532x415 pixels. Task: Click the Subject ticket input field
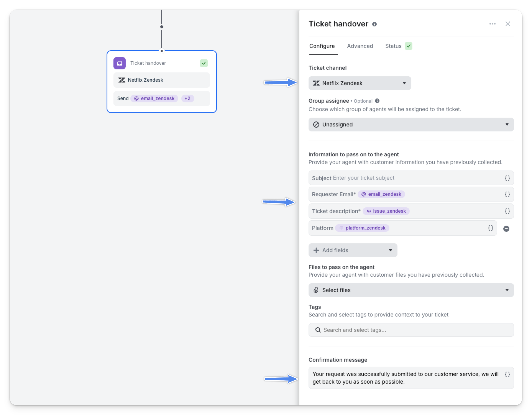pos(411,178)
